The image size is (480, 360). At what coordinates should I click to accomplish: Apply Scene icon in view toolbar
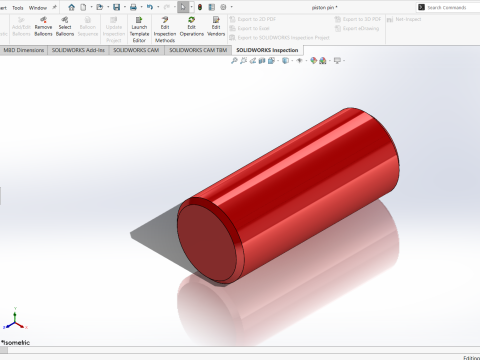(323, 61)
